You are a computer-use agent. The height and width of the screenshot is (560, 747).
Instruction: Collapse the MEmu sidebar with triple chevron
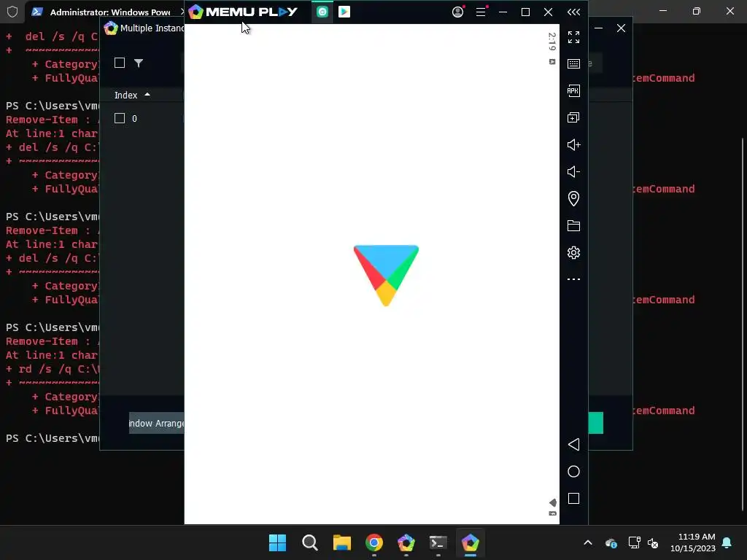click(573, 12)
